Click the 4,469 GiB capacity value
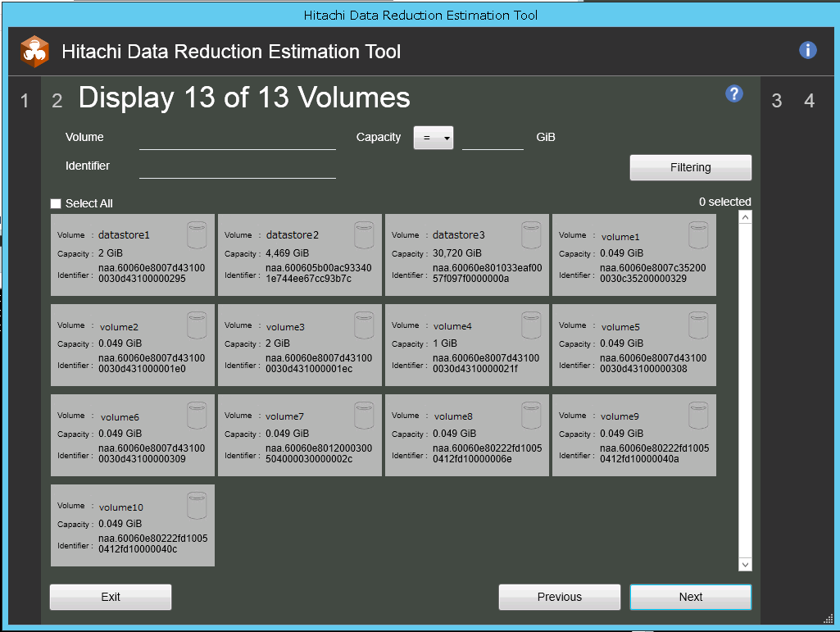The image size is (840, 632). 287,253
